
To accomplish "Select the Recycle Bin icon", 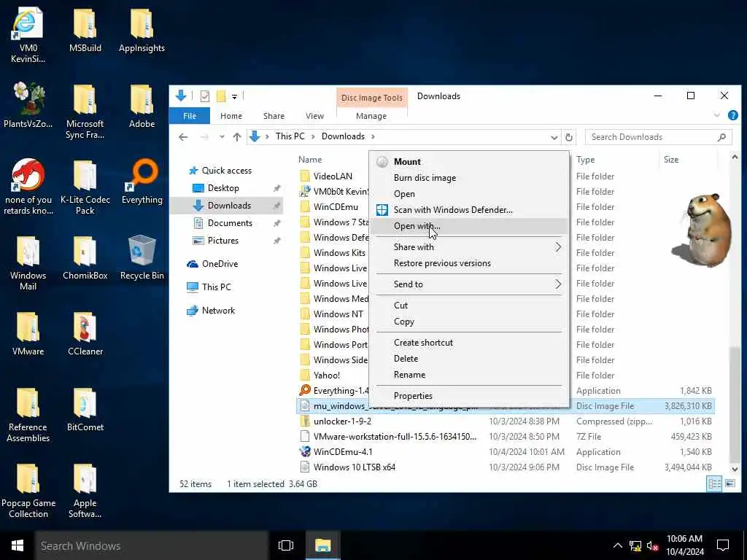I will pos(142,257).
